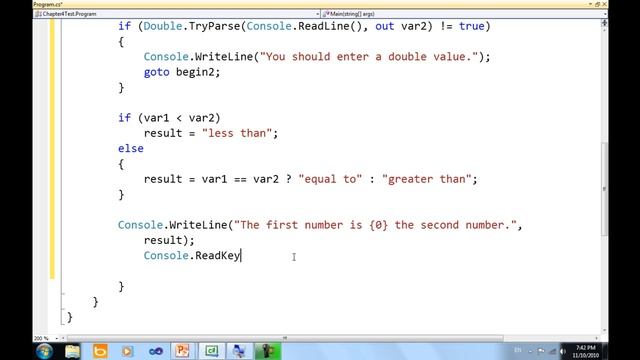This screenshot has height=360, width=640.
Task: Click the "equal to" string literal
Action: [x=330, y=179]
